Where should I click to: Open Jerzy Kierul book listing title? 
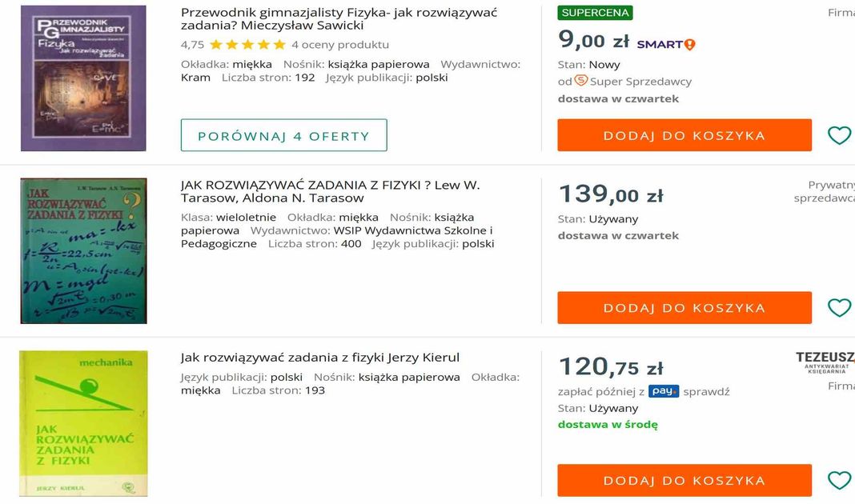320,358
